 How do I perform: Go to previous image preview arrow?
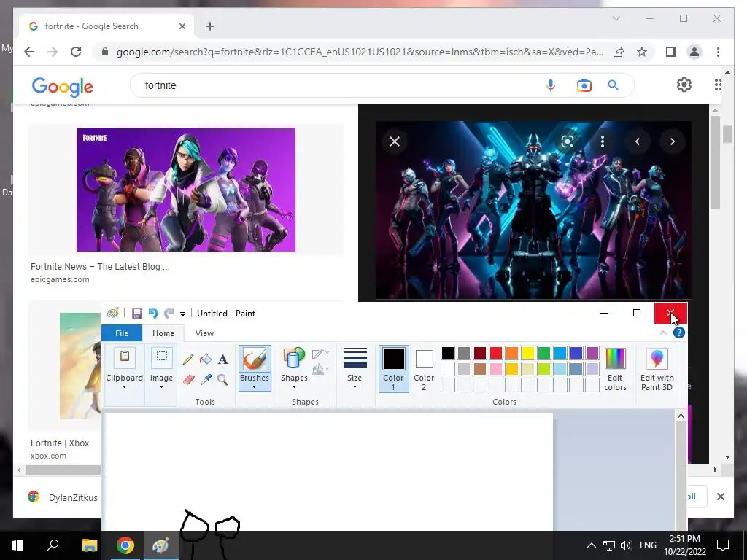click(x=638, y=141)
